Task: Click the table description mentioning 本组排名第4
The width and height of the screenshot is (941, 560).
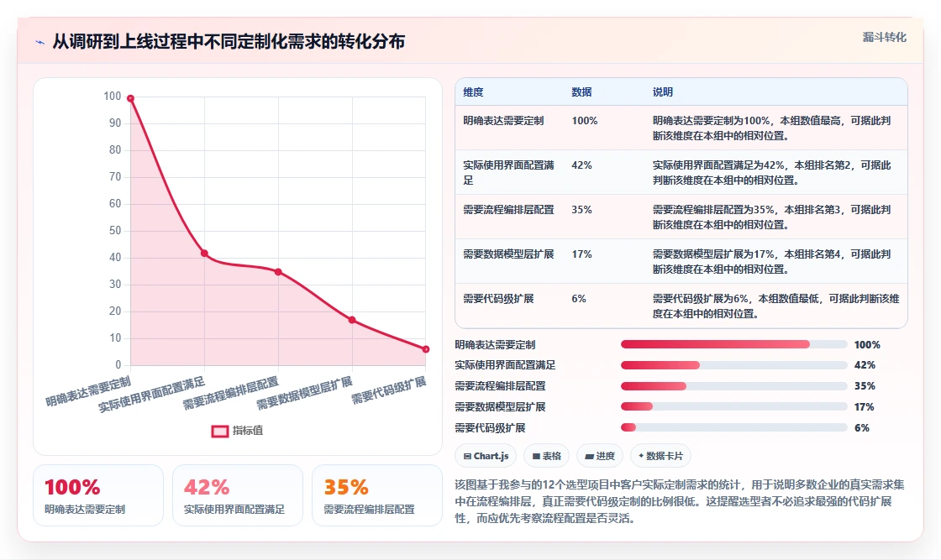Action: pyautogui.click(x=772, y=261)
